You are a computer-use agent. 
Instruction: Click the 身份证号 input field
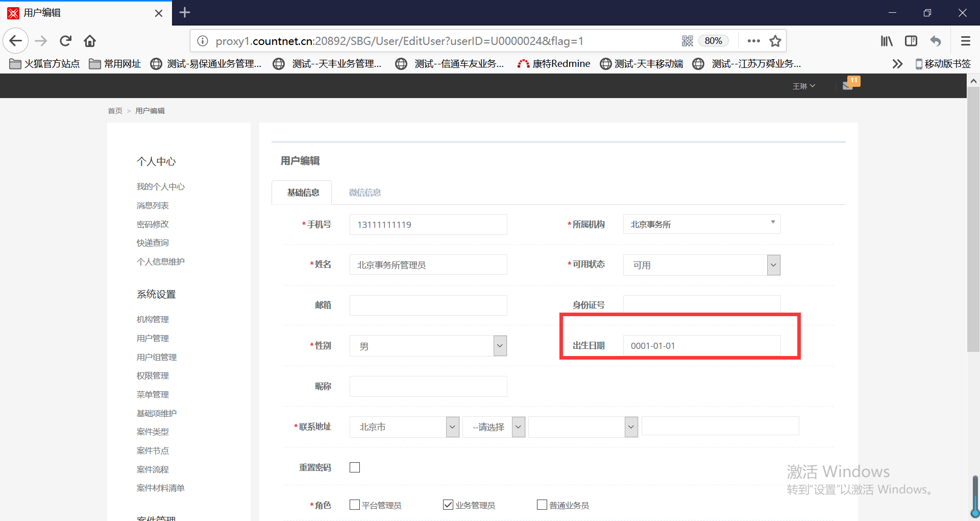click(x=702, y=305)
